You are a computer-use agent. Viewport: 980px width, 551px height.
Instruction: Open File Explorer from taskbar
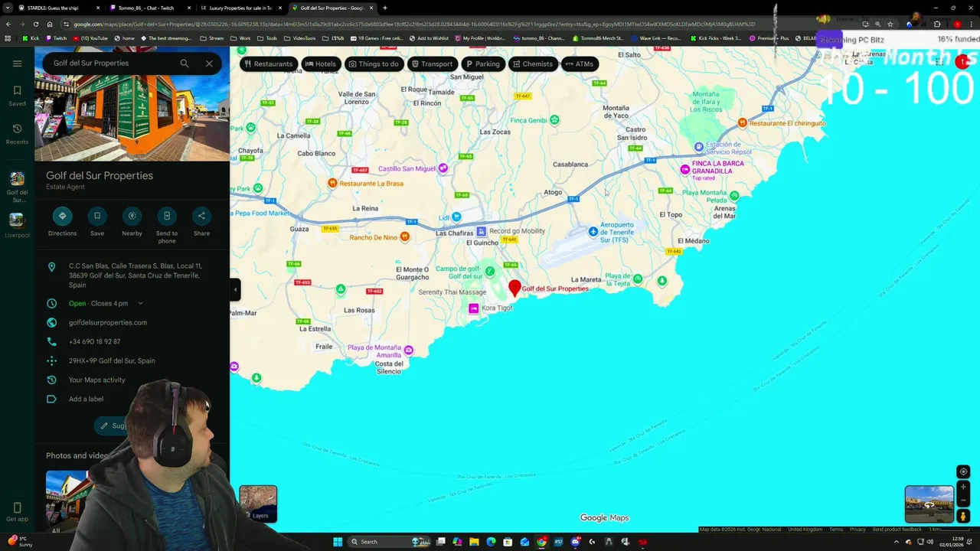[x=474, y=542]
